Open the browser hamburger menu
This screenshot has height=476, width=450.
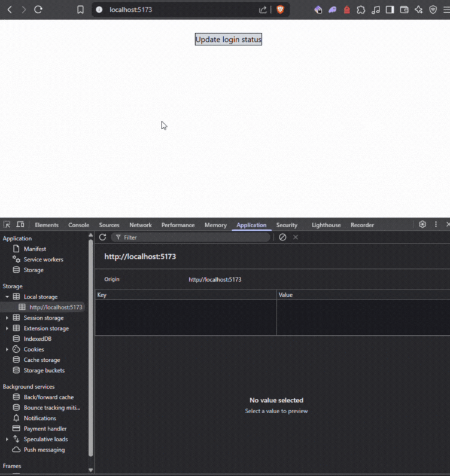tap(446, 10)
